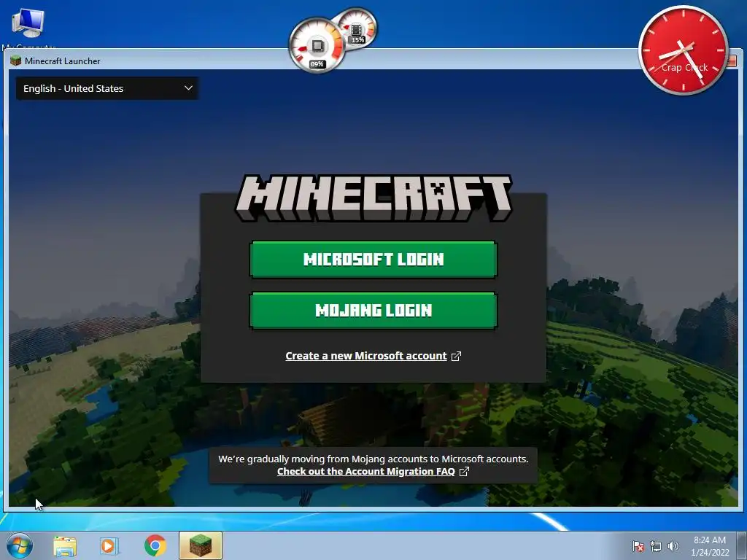
Task: Click the Minecraft Launcher window title text
Action: (x=63, y=61)
